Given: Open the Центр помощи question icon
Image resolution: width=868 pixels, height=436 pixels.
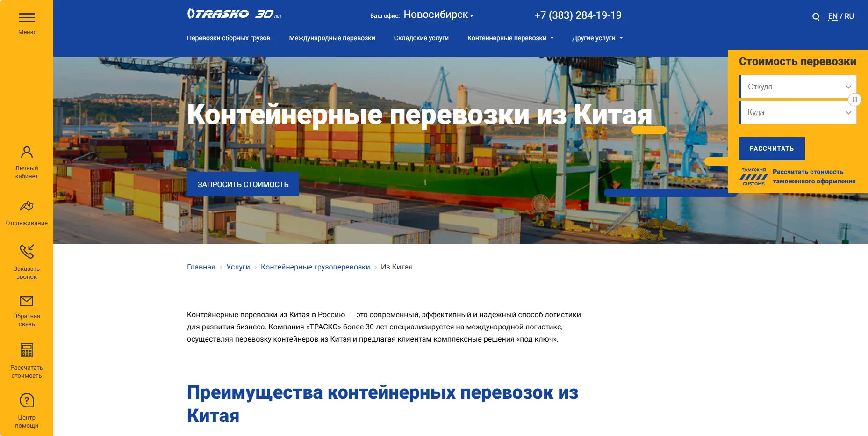Looking at the screenshot, I should pyautogui.click(x=27, y=400).
